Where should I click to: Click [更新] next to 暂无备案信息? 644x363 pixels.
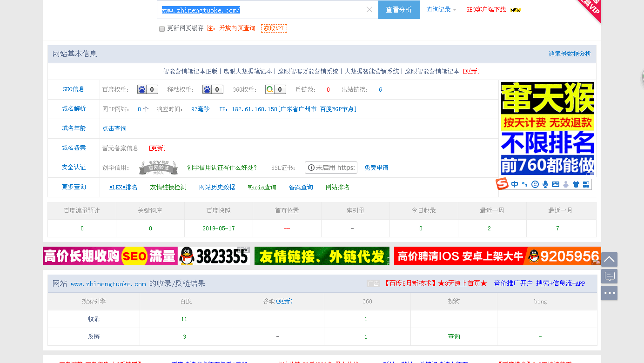pyautogui.click(x=157, y=148)
